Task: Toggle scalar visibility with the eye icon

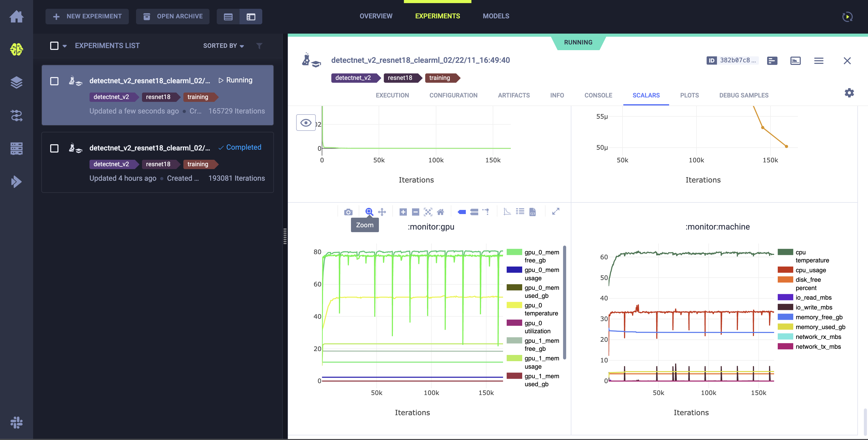Action: pyautogui.click(x=306, y=123)
